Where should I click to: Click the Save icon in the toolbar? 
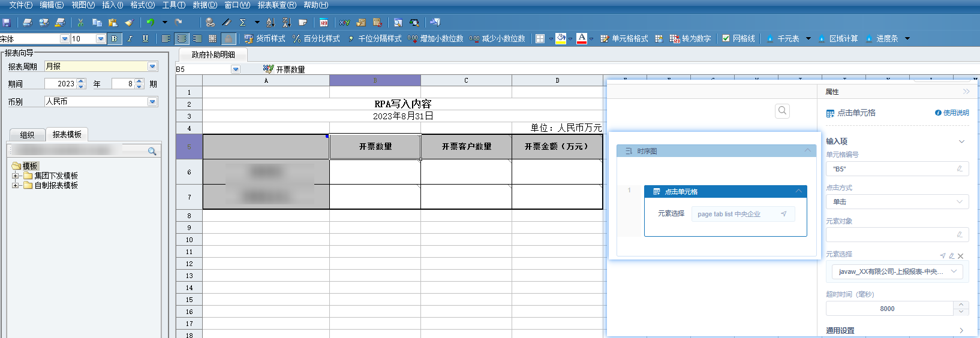point(7,23)
